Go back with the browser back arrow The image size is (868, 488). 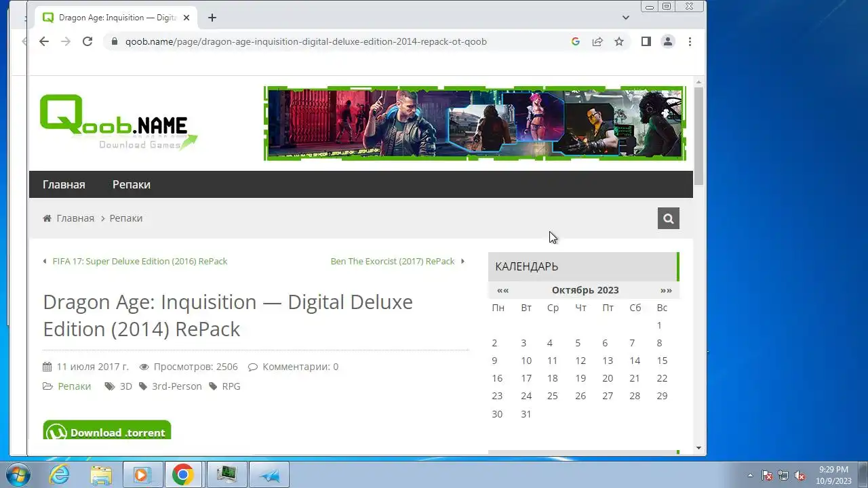[x=44, y=41]
